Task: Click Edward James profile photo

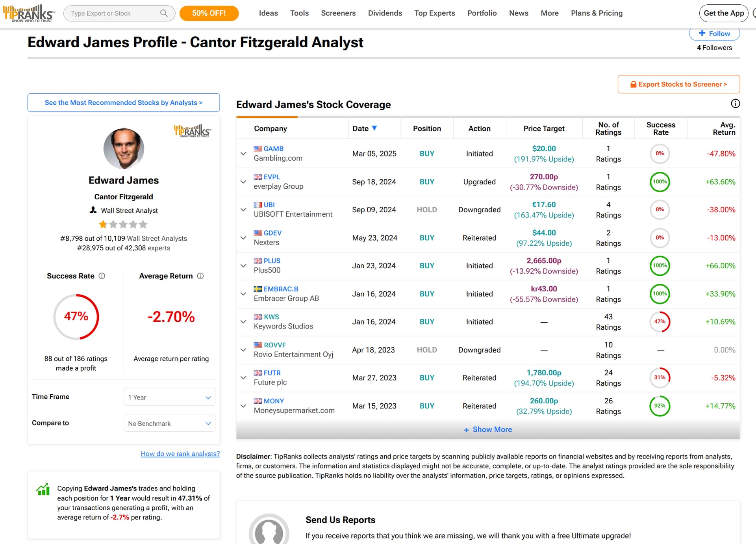Action: click(x=124, y=149)
